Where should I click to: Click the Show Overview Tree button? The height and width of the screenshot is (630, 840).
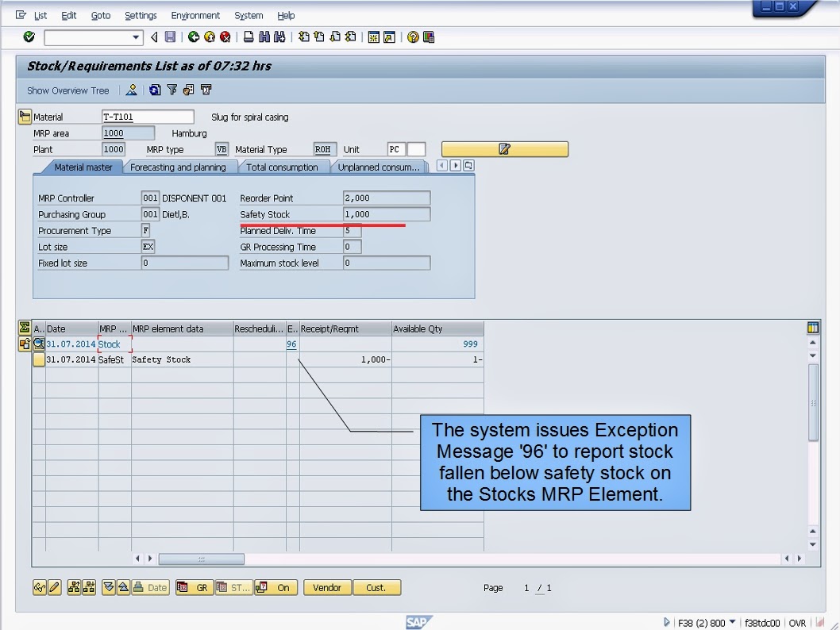click(x=67, y=90)
